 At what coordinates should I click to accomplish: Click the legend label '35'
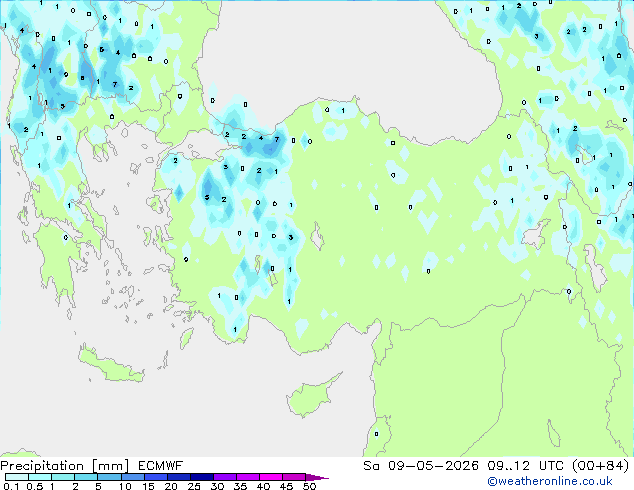[240, 486]
